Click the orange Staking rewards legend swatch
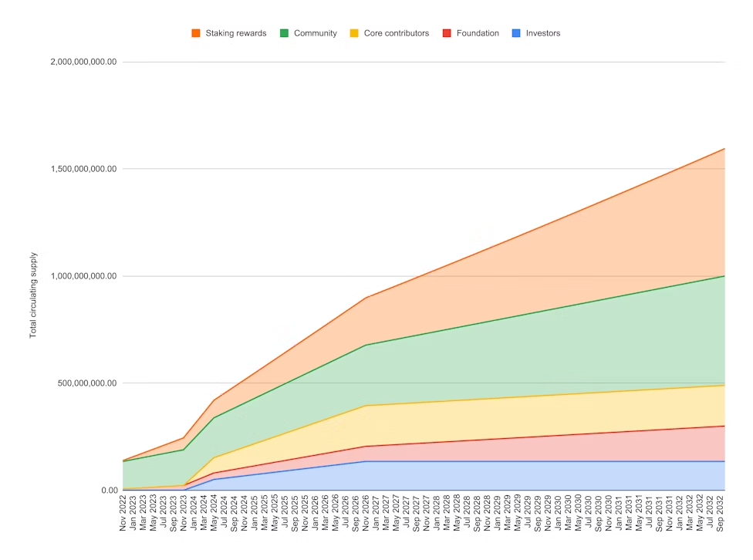This screenshot has width=753, height=560. point(196,33)
